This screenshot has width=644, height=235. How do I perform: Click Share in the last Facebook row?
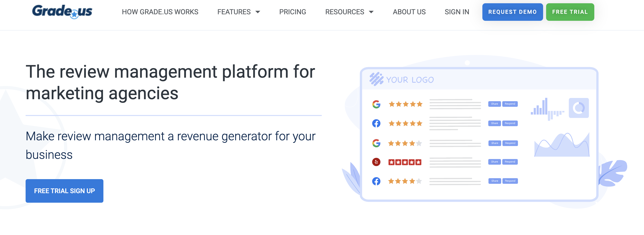tap(495, 181)
